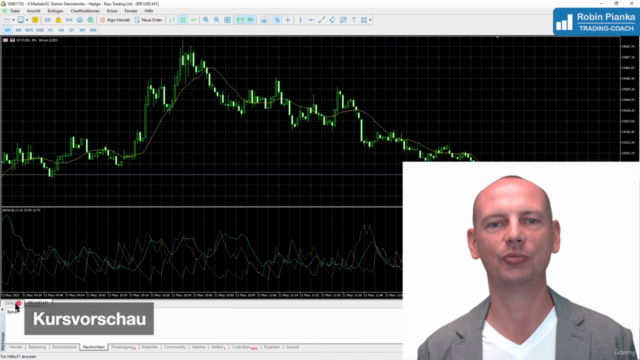This screenshot has height=360, width=640.
Task: Select the standard cursor tool
Action: 277,20
